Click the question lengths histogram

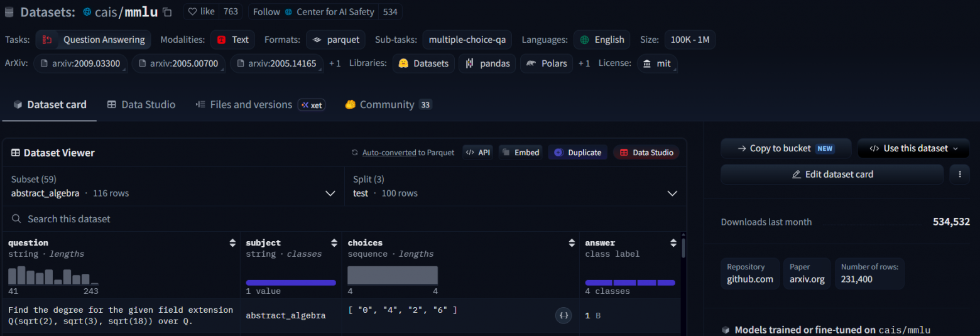click(53, 276)
